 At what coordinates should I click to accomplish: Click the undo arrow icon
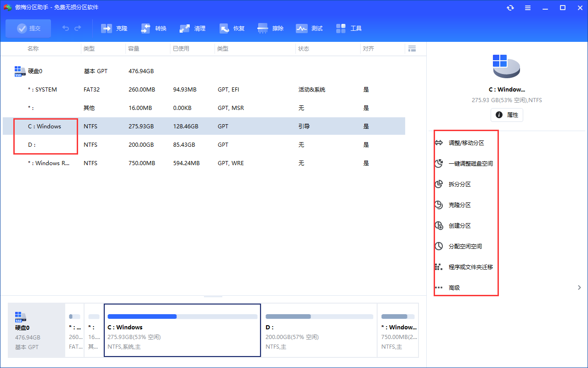(66, 29)
